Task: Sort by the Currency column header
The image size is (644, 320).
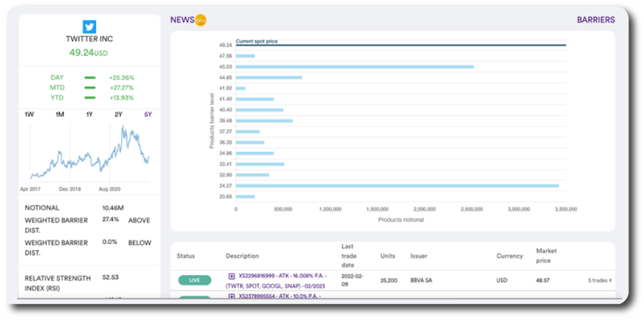Action: coord(510,256)
